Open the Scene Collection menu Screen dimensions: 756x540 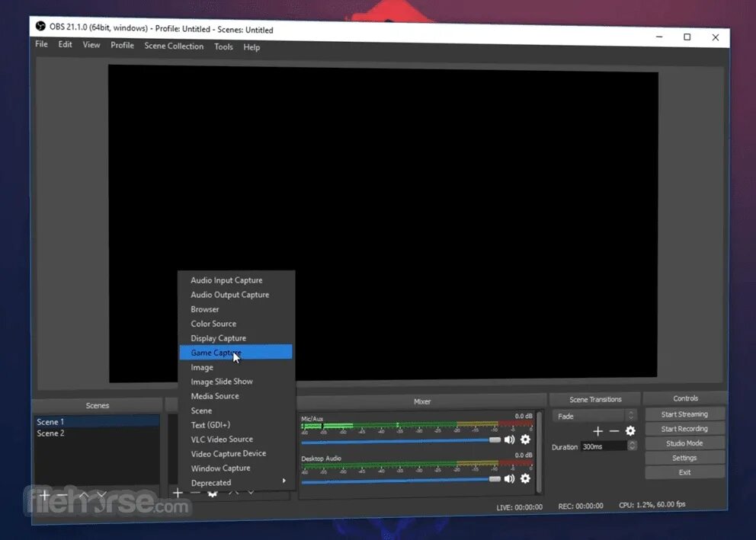pyautogui.click(x=174, y=46)
